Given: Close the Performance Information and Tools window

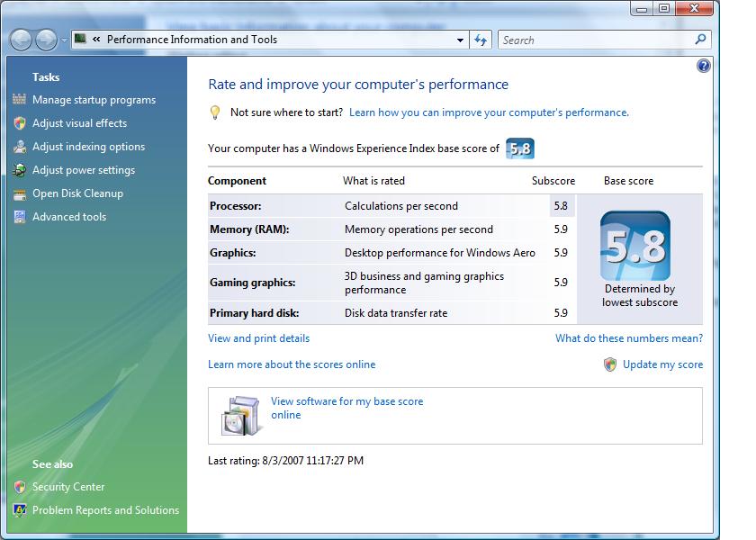Looking at the screenshot, I should click(694, 9).
